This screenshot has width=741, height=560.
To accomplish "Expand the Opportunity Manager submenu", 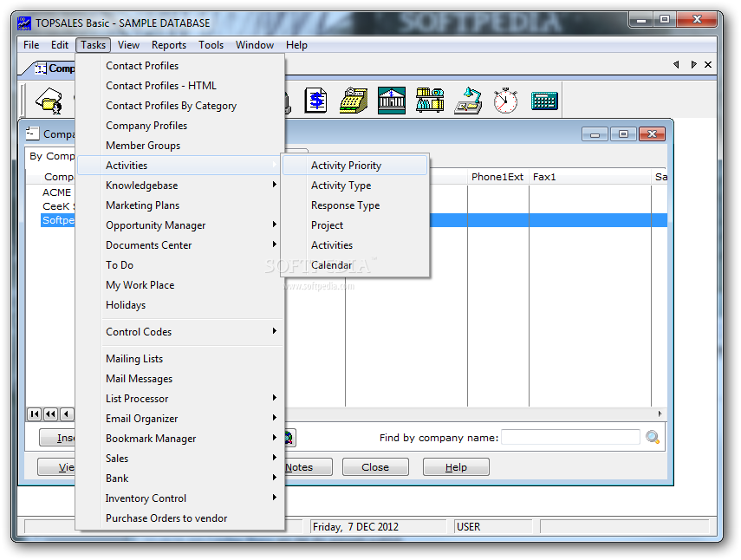I will (274, 224).
